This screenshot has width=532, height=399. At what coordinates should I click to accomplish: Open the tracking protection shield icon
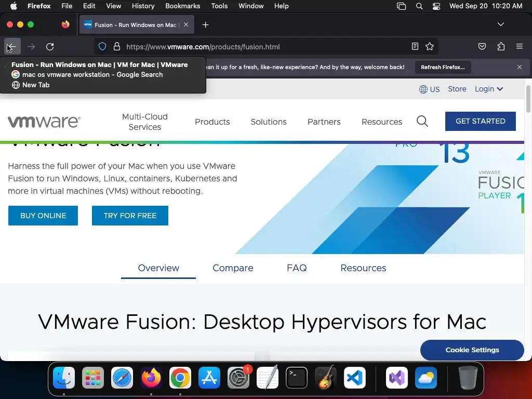pyautogui.click(x=102, y=46)
